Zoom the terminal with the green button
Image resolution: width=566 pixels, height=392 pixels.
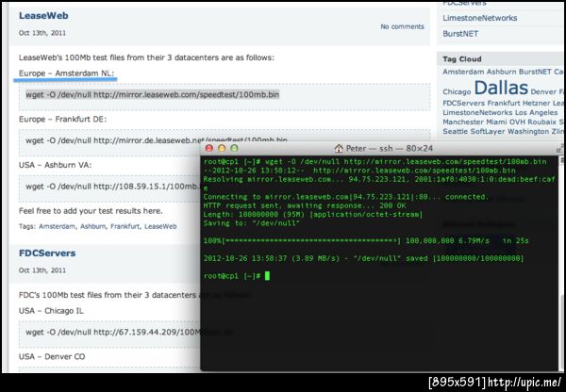point(234,148)
